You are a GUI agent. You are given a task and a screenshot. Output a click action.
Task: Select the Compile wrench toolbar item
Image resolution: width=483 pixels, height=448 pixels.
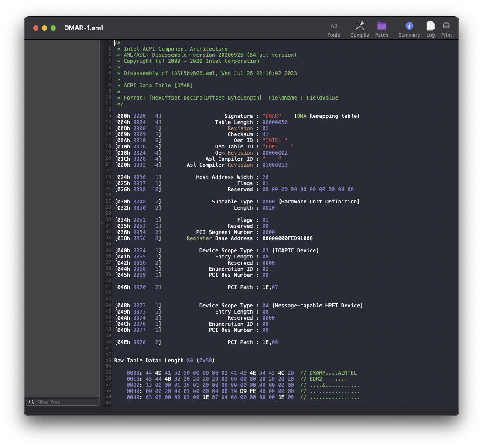point(360,25)
